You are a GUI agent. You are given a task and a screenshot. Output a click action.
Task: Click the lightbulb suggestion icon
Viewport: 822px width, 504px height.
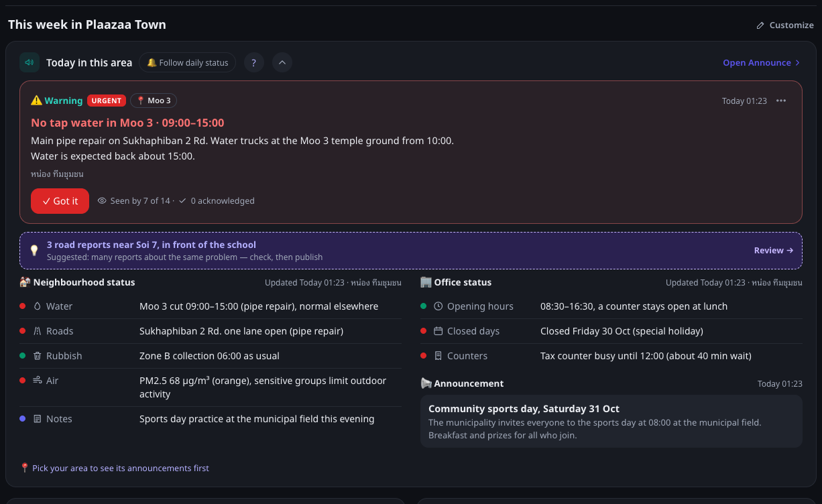[34, 251]
